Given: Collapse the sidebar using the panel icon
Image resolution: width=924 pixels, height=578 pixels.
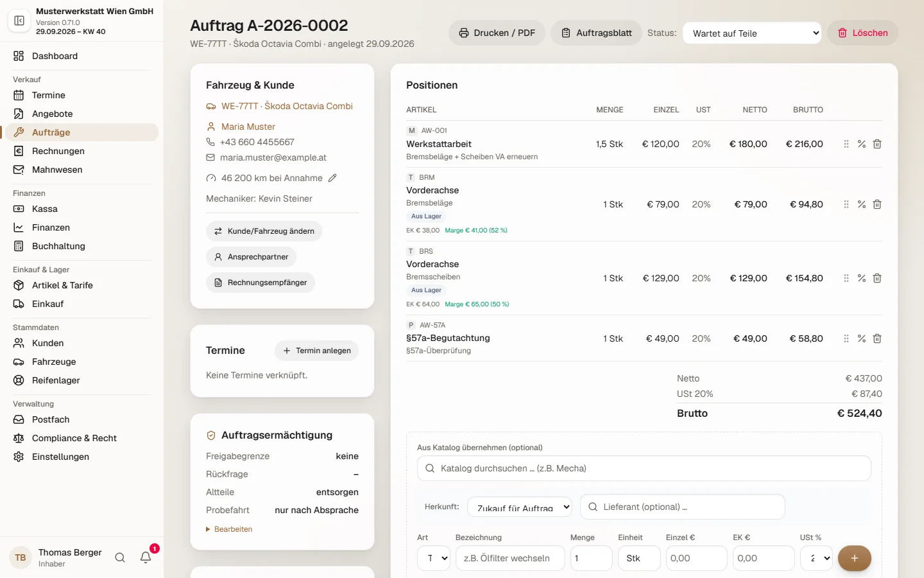Looking at the screenshot, I should tap(19, 21).
